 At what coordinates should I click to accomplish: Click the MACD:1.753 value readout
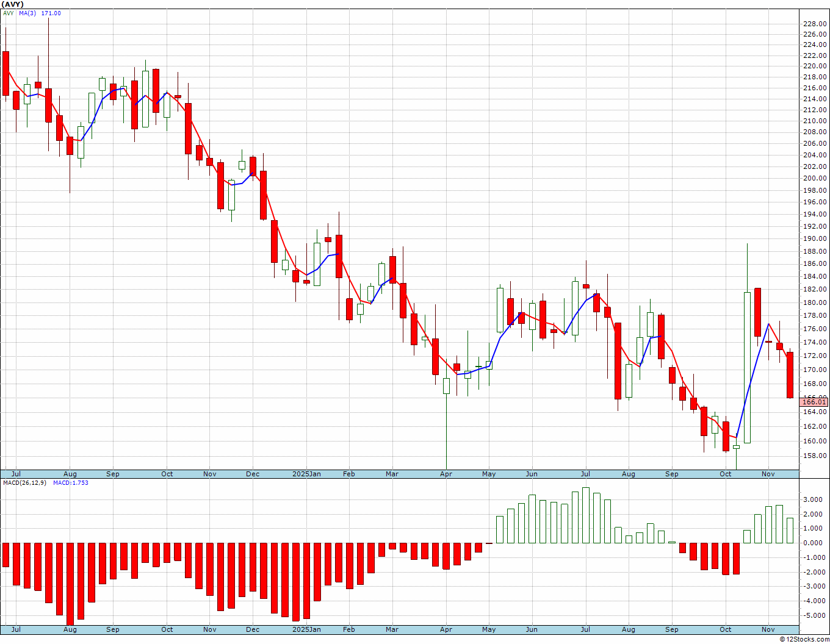(x=71, y=483)
